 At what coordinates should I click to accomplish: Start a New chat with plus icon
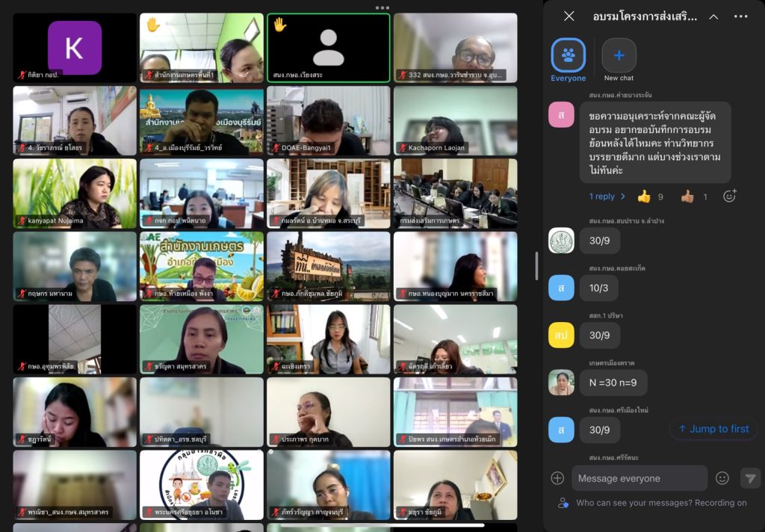tap(619, 56)
